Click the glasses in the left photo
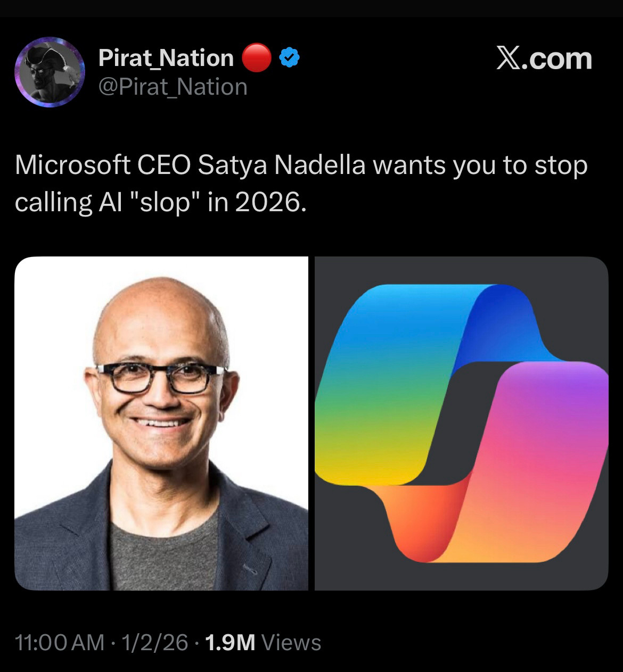The width and height of the screenshot is (623, 672). tap(161, 378)
